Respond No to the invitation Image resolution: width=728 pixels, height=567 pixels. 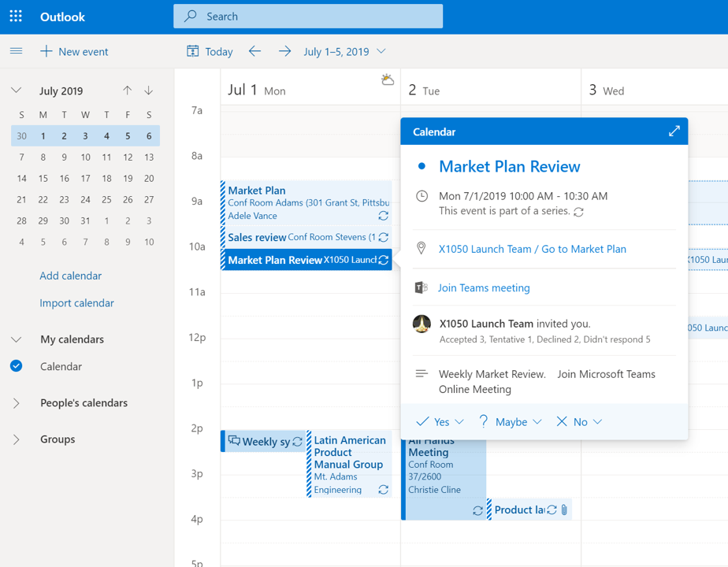point(572,422)
